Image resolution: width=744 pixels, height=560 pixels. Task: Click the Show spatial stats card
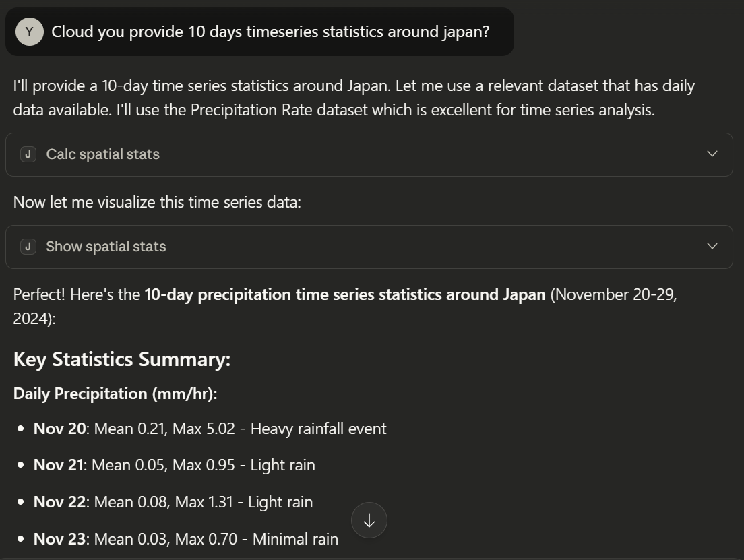[371, 247]
